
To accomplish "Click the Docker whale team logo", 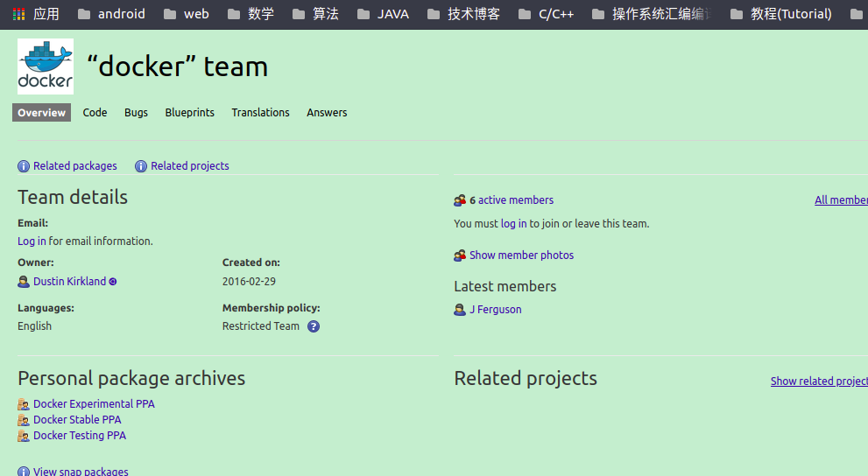I will coord(46,66).
